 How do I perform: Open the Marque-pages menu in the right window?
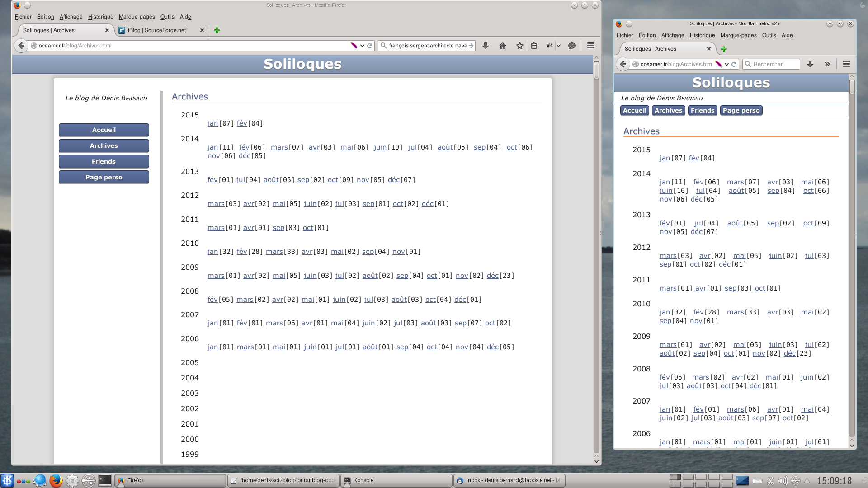coord(738,35)
